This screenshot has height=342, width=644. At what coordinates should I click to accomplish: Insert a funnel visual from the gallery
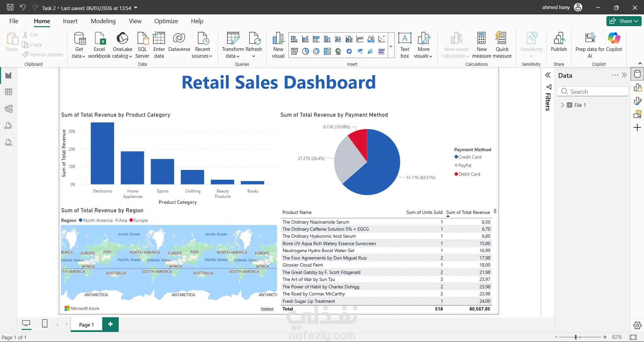[x=294, y=51]
